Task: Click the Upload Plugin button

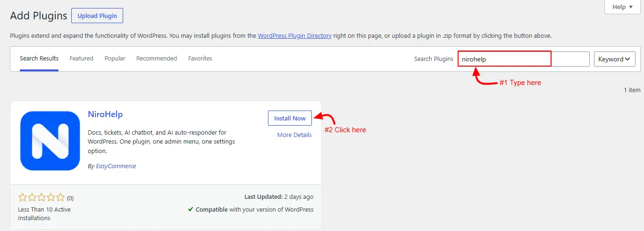Action: pos(97,16)
